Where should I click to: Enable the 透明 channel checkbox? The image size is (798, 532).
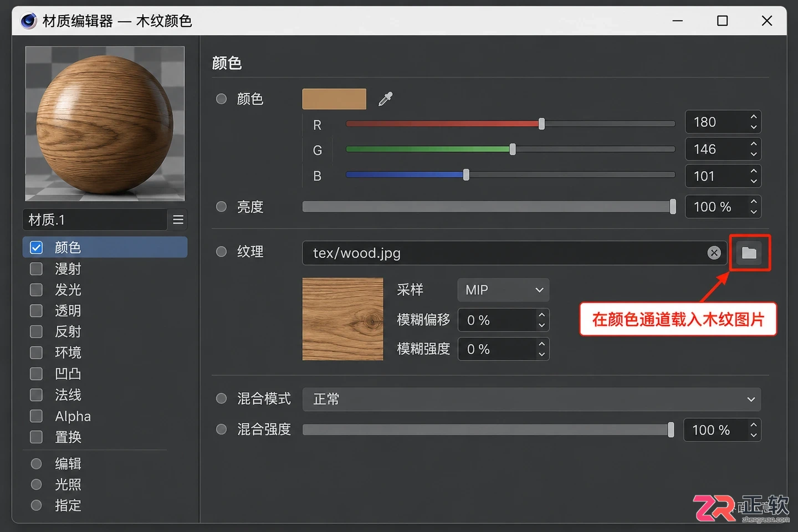36,310
